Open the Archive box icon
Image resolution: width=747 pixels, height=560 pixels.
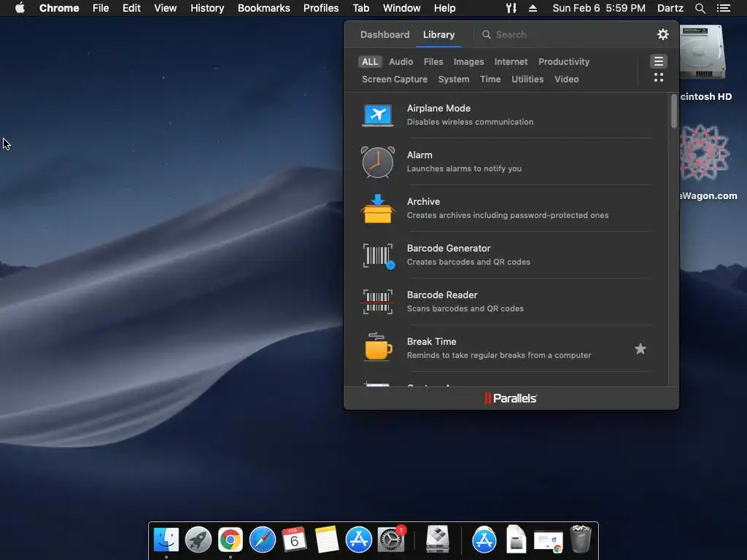pyautogui.click(x=378, y=209)
